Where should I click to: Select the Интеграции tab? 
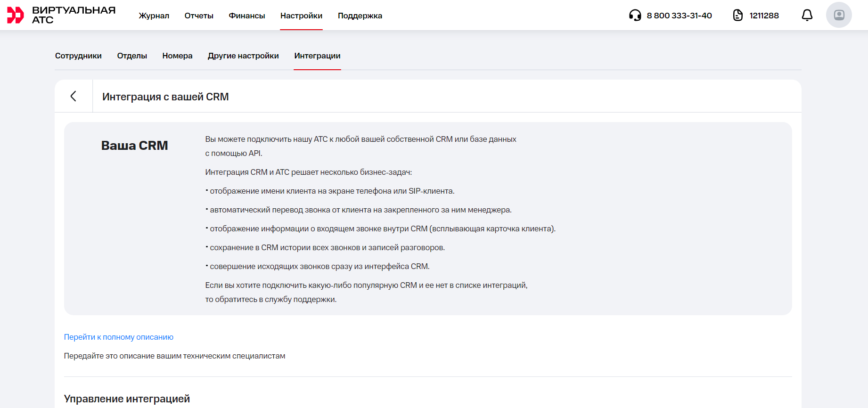pyautogui.click(x=317, y=56)
